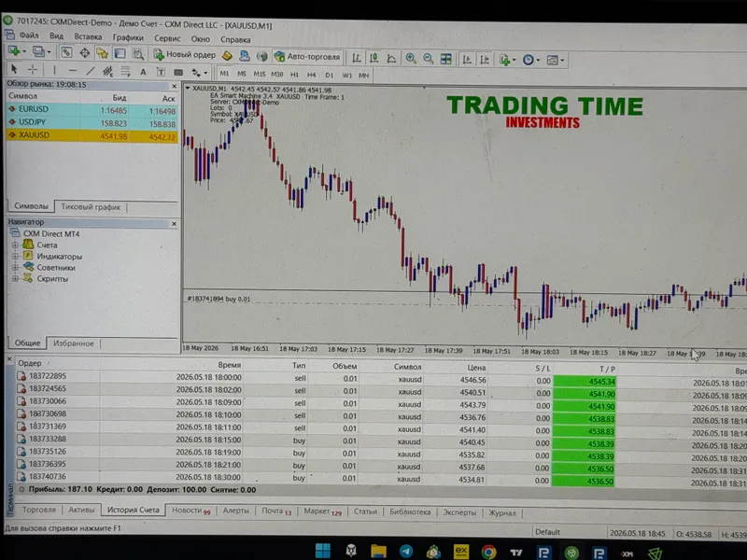The width and height of the screenshot is (747, 560).
Task: Open Google Chrome from the taskbar
Action: (488, 552)
